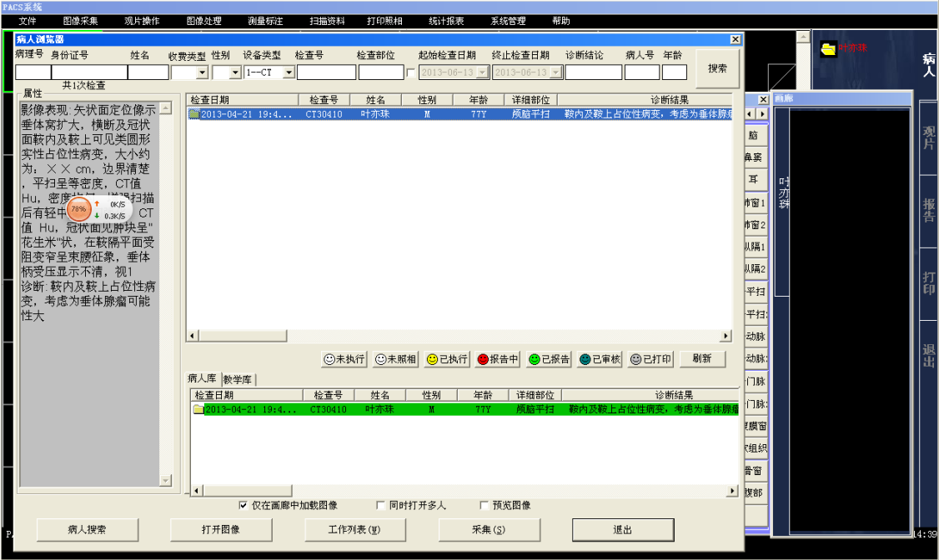
Task: Click the 身份证号 input field
Action: 89,72
